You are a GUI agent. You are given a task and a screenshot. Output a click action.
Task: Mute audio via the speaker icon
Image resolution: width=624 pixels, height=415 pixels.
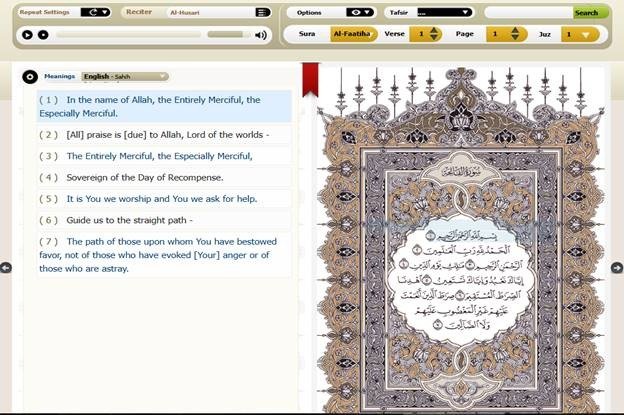pos(261,35)
